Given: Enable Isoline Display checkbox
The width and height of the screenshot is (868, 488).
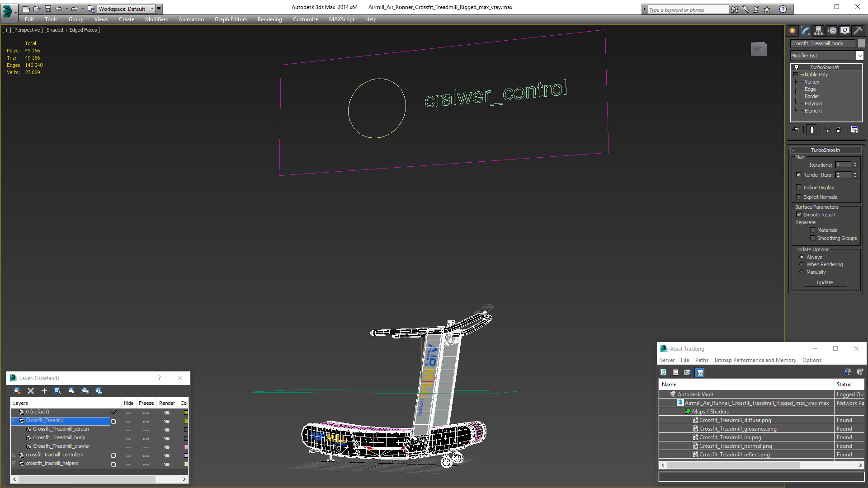Looking at the screenshot, I should [x=798, y=188].
